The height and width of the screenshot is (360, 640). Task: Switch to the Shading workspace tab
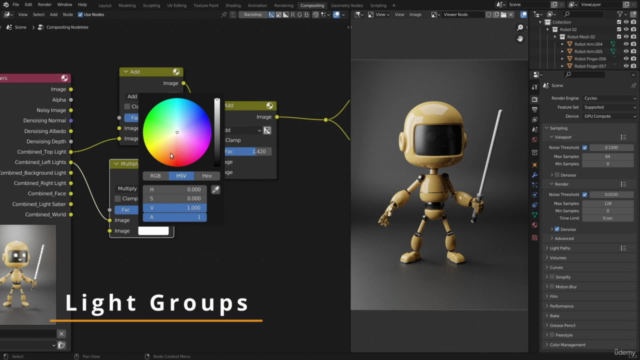pyautogui.click(x=233, y=6)
